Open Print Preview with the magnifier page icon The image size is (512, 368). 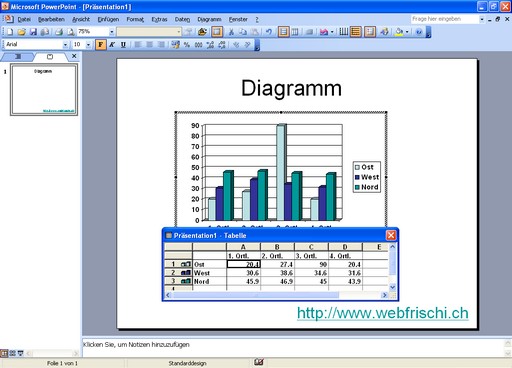click(x=71, y=32)
